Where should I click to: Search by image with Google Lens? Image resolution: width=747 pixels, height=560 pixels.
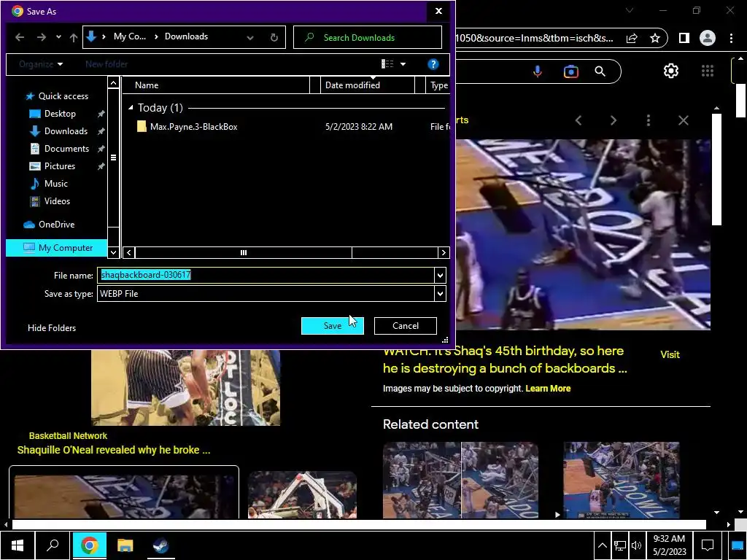coord(570,71)
